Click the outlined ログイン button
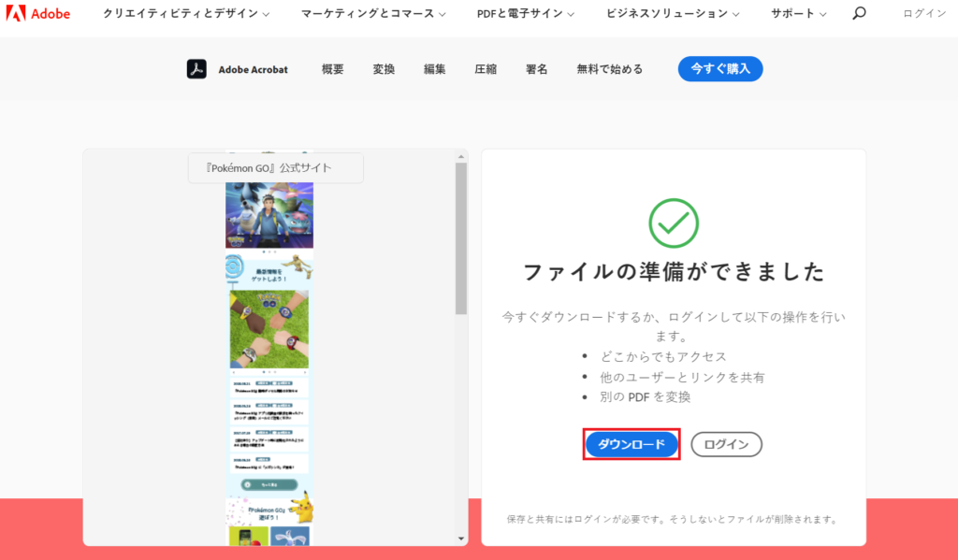Image resolution: width=958 pixels, height=560 pixels. (726, 444)
